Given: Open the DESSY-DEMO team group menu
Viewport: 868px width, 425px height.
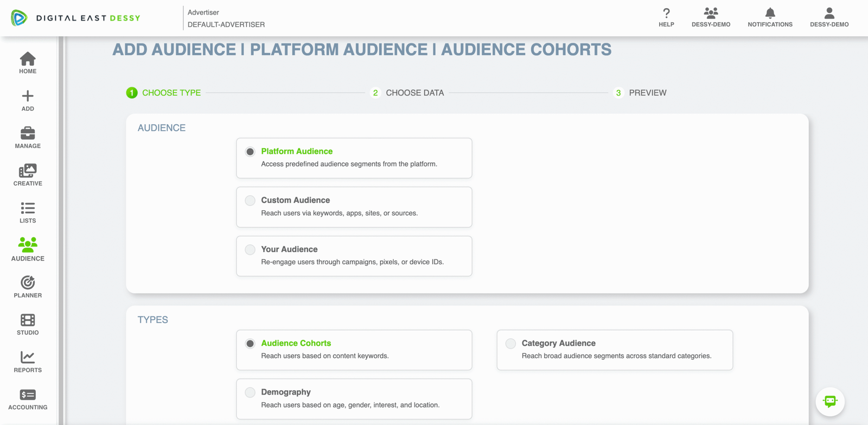Looking at the screenshot, I should (711, 14).
